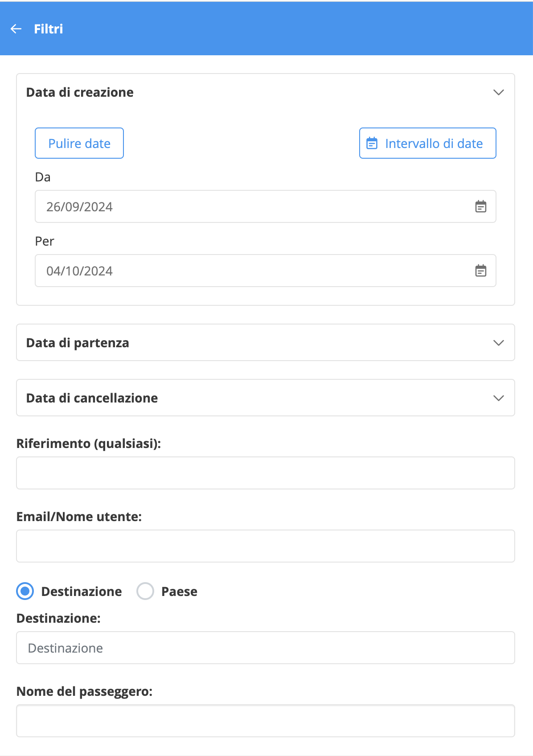Image resolution: width=533 pixels, height=756 pixels.
Task: Click the Nome del passeggero field
Action: click(266, 721)
